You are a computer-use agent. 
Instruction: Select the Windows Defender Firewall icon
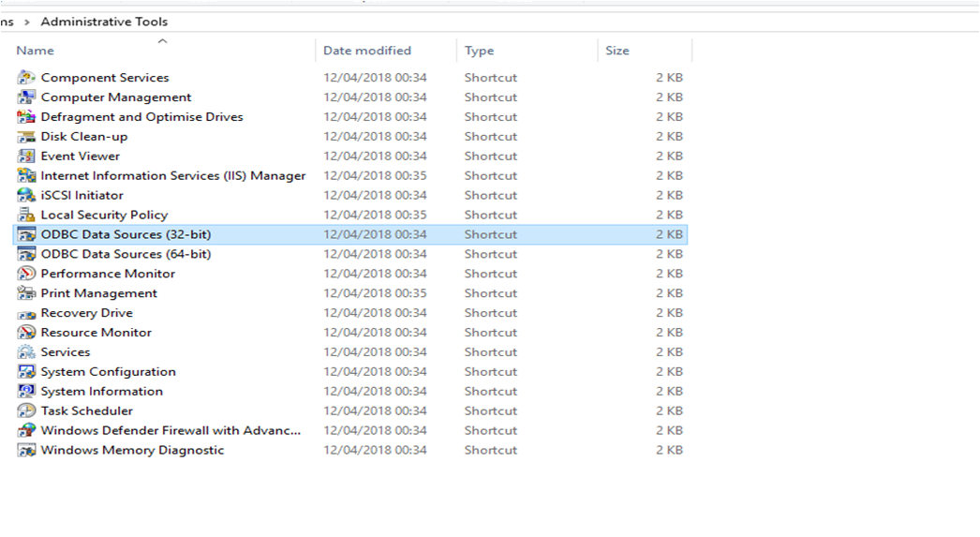pyautogui.click(x=26, y=430)
